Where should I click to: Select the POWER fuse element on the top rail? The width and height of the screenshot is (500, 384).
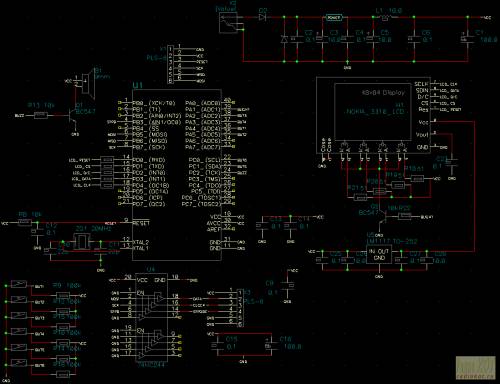pyautogui.click(x=334, y=17)
